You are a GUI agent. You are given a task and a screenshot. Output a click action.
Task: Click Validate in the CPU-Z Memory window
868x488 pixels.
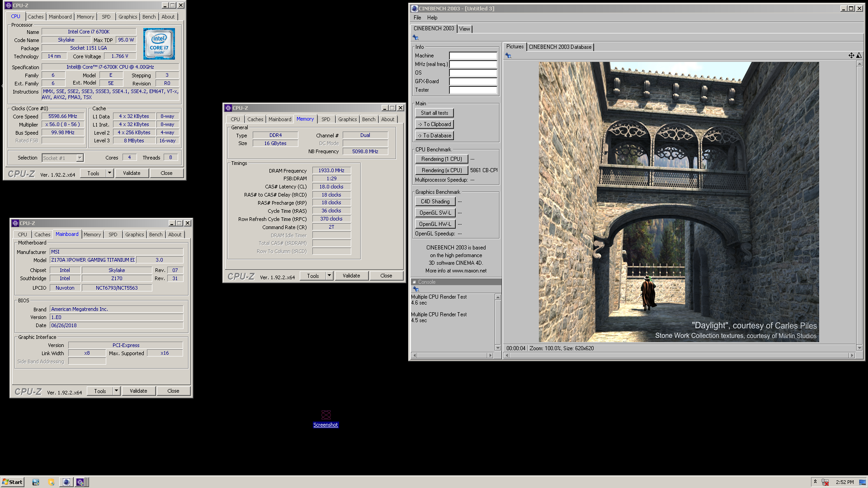pyautogui.click(x=351, y=276)
